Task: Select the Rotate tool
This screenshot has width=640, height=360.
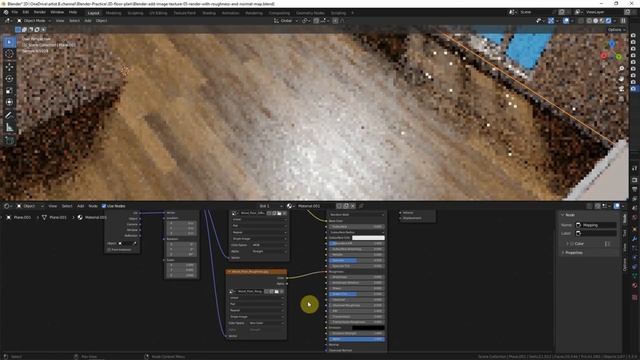Action: pos(9,78)
